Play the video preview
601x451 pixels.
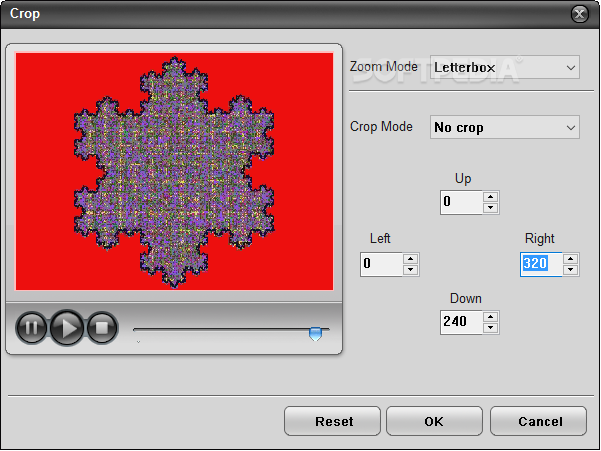click(67, 328)
